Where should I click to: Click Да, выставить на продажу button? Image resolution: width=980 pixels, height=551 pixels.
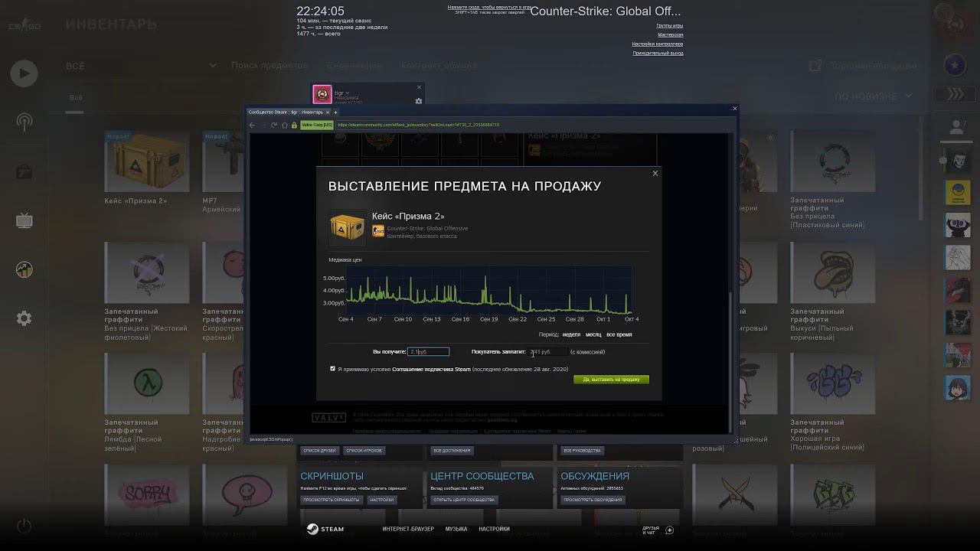611,380
